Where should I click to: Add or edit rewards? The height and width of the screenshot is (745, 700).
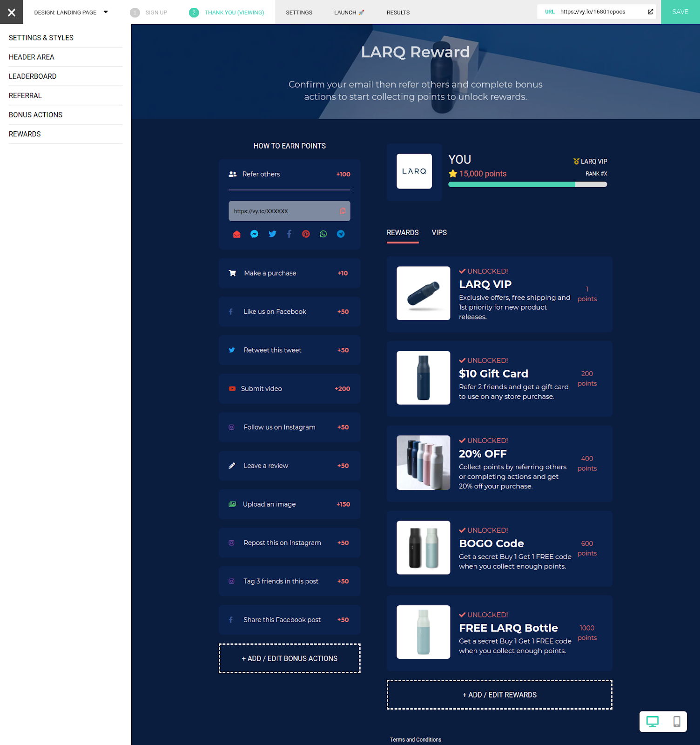coord(499,695)
